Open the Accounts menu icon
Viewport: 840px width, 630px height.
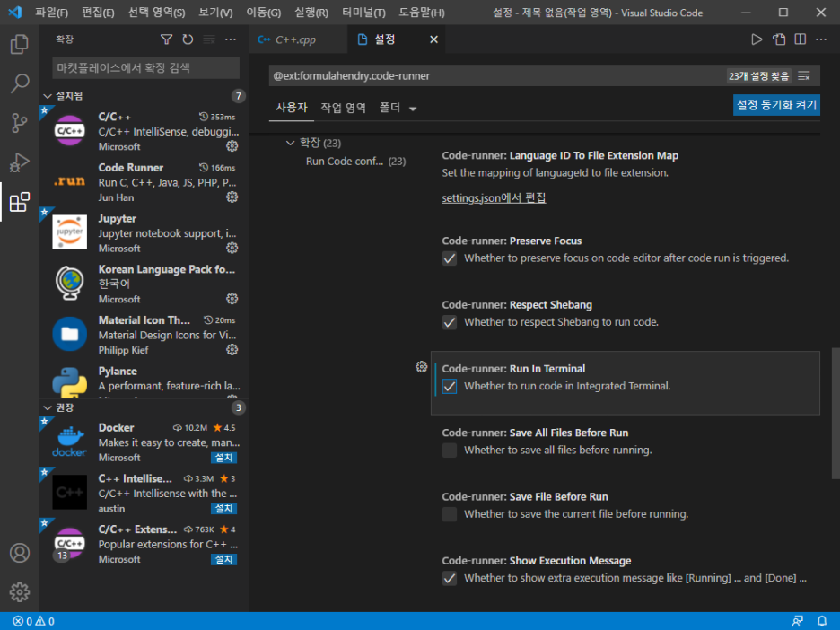click(19, 552)
